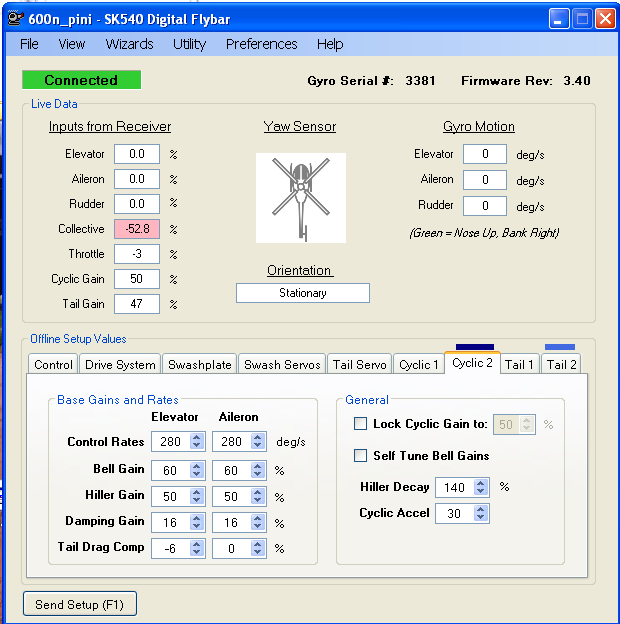Switch to the Tail 1 tab
Viewport: 620px width, 624px height.
click(x=519, y=364)
